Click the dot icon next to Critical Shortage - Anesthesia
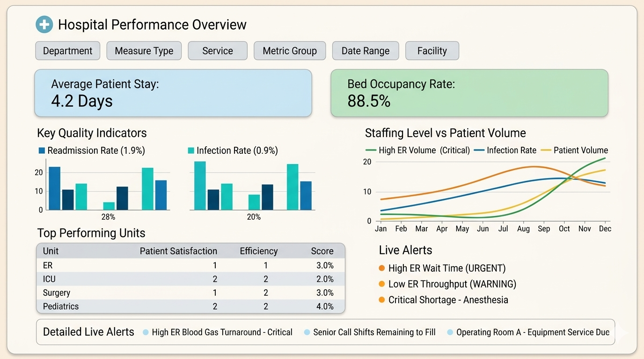This screenshot has height=359, width=644. point(381,300)
